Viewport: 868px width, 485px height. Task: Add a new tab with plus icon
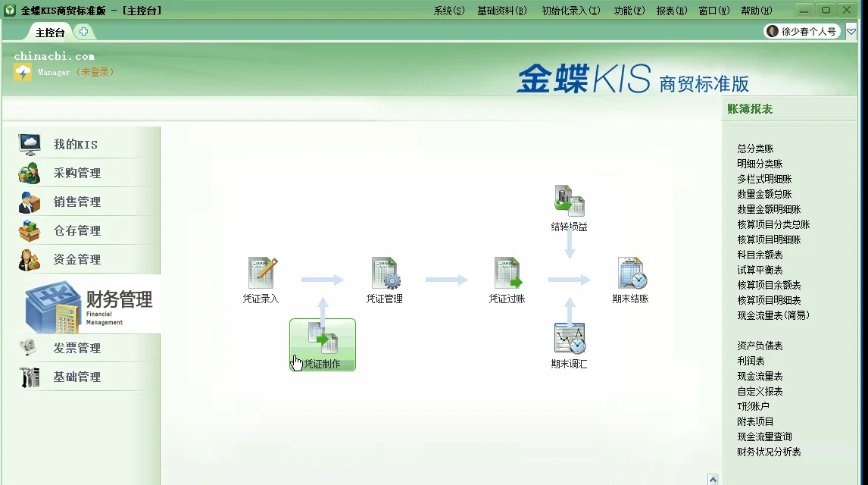83,32
